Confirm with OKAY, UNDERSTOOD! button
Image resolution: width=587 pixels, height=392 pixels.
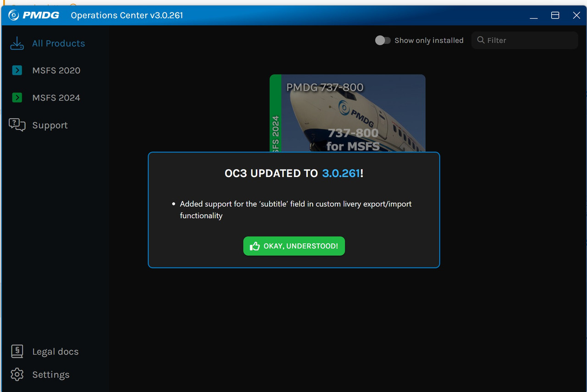[294, 246]
